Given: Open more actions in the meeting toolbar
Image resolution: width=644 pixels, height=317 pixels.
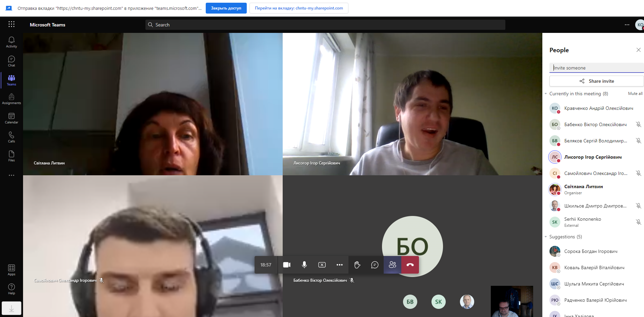Looking at the screenshot, I should coord(340,265).
